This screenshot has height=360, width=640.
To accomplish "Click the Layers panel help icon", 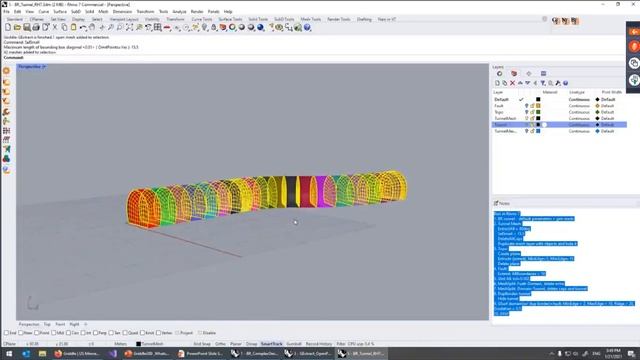I will coord(566,83).
